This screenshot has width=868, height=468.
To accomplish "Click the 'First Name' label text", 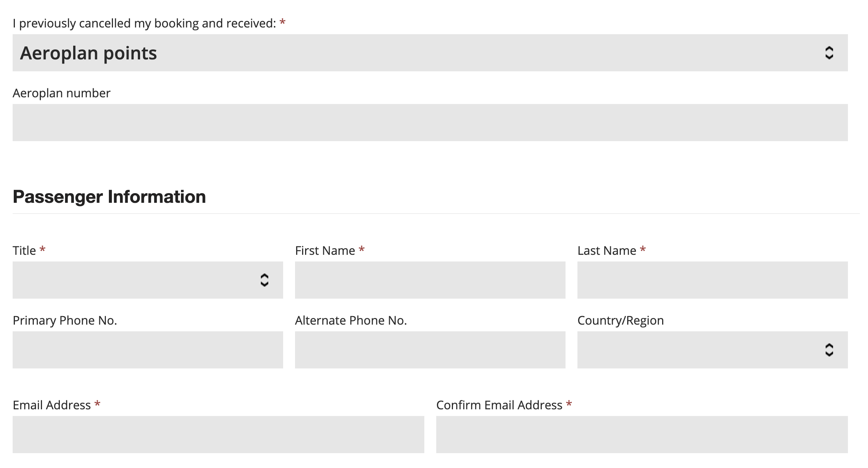I will click(x=325, y=251).
